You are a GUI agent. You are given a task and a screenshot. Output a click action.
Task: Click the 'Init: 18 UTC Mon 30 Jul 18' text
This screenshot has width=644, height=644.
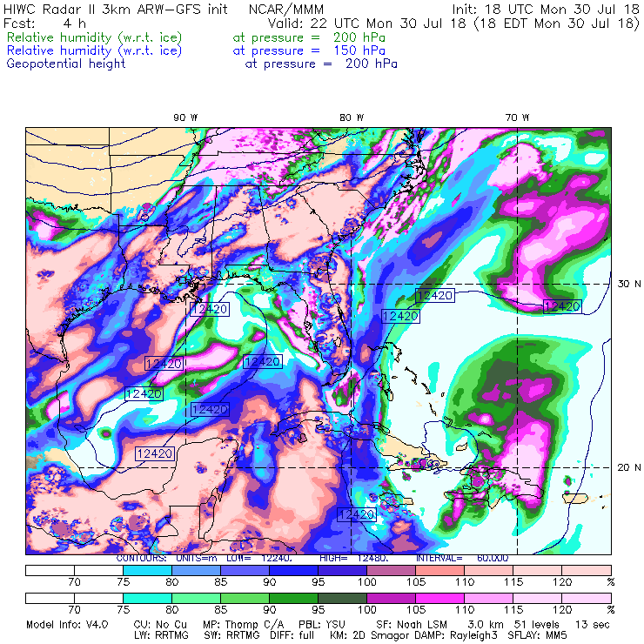[x=546, y=9]
